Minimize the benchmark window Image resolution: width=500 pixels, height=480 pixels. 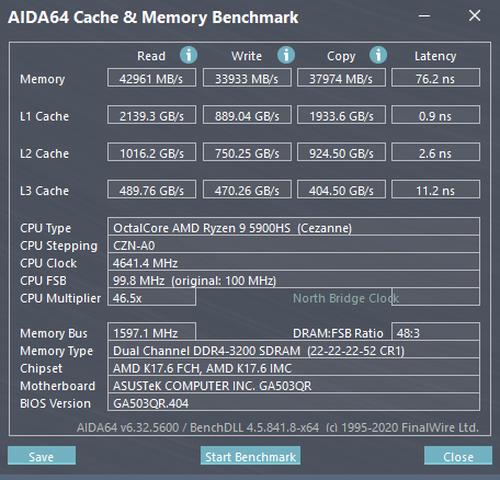[x=424, y=16]
